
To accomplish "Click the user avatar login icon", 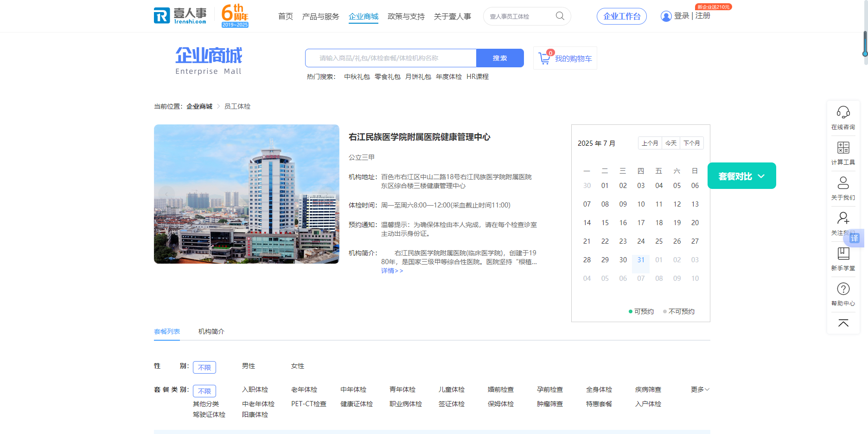I will point(666,16).
